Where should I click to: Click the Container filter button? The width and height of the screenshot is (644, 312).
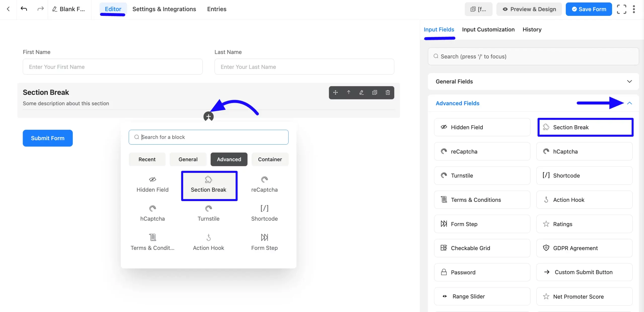coord(270,160)
